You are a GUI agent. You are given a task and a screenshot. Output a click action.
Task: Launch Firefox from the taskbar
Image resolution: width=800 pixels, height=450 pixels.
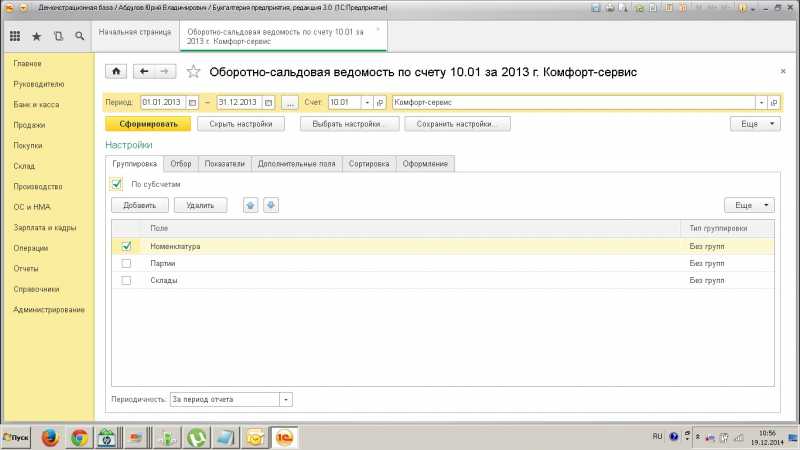tap(50, 438)
